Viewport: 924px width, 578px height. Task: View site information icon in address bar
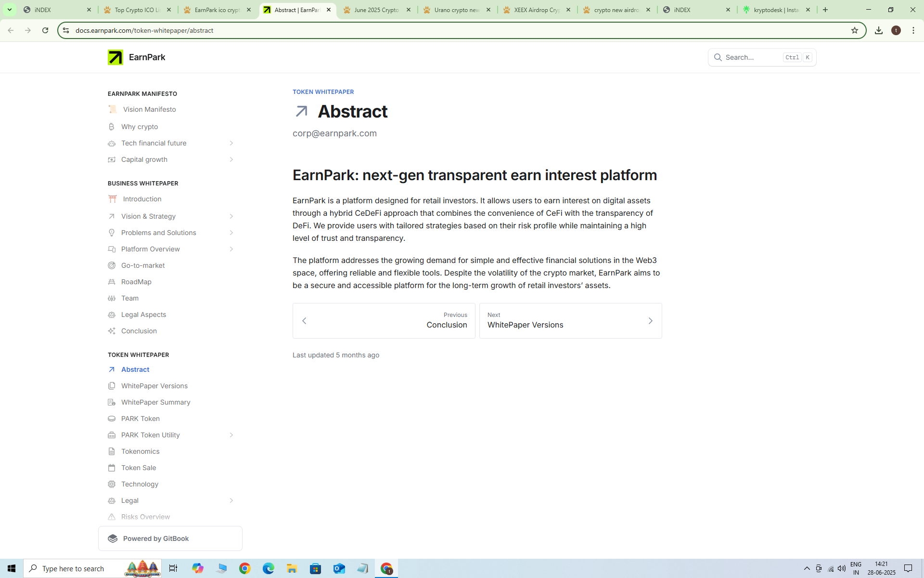[66, 30]
